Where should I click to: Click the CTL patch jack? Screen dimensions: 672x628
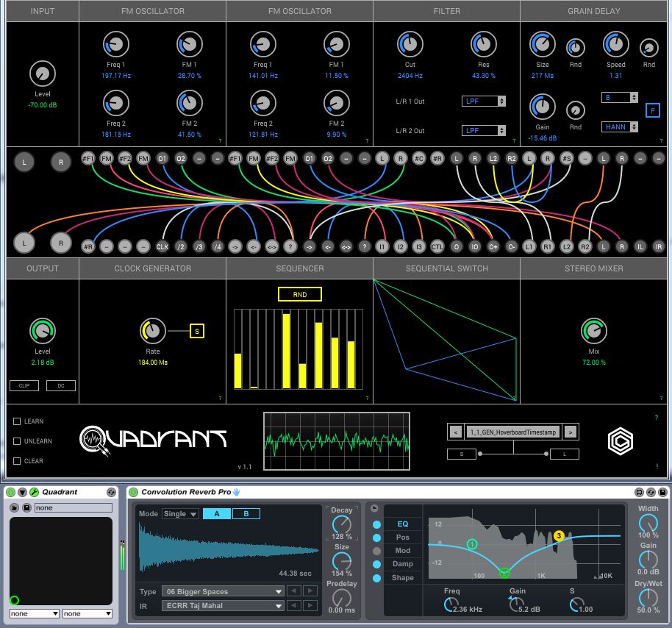tap(437, 246)
